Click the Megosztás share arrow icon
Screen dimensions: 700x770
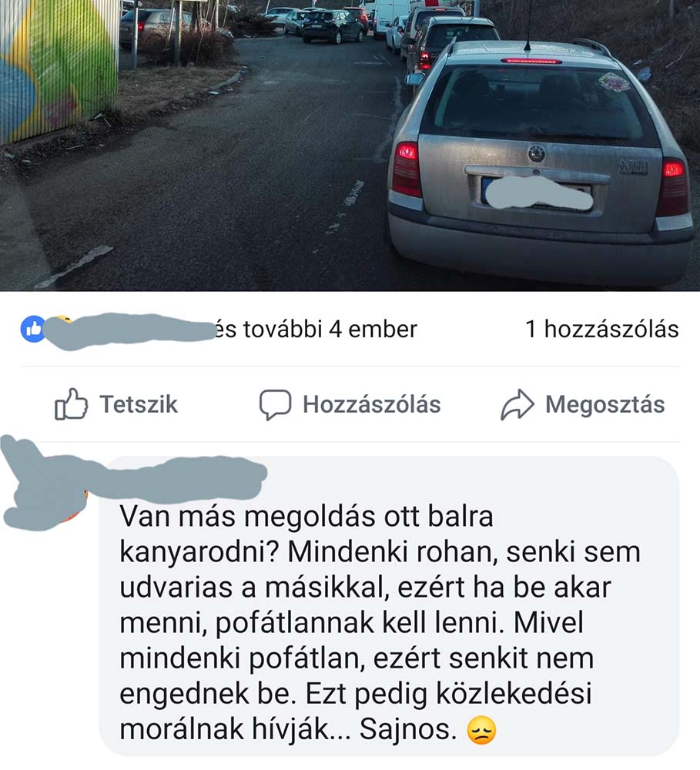[x=517, y=405]
